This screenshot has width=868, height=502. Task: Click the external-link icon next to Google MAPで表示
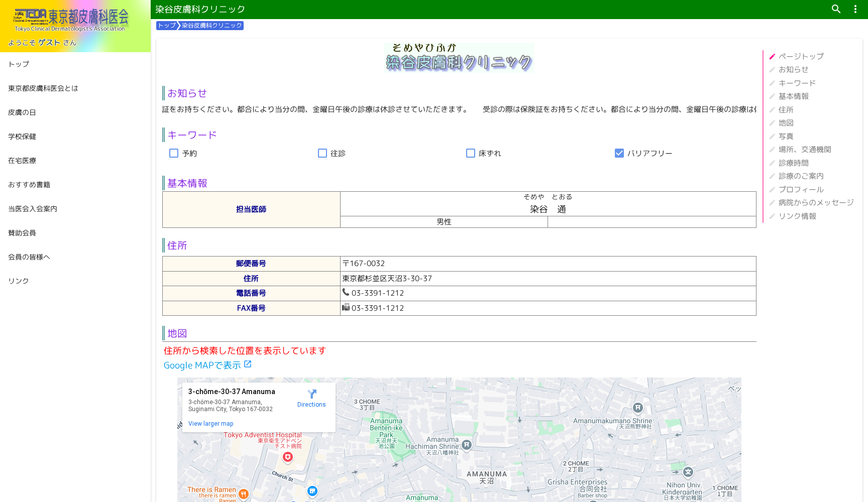click(247, 363)
